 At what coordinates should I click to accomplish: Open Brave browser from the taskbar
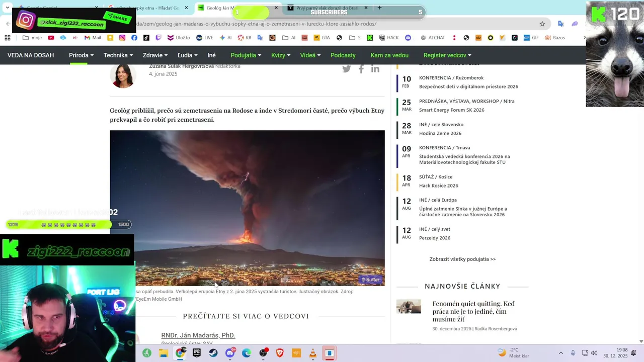click(x=280, y=353)
